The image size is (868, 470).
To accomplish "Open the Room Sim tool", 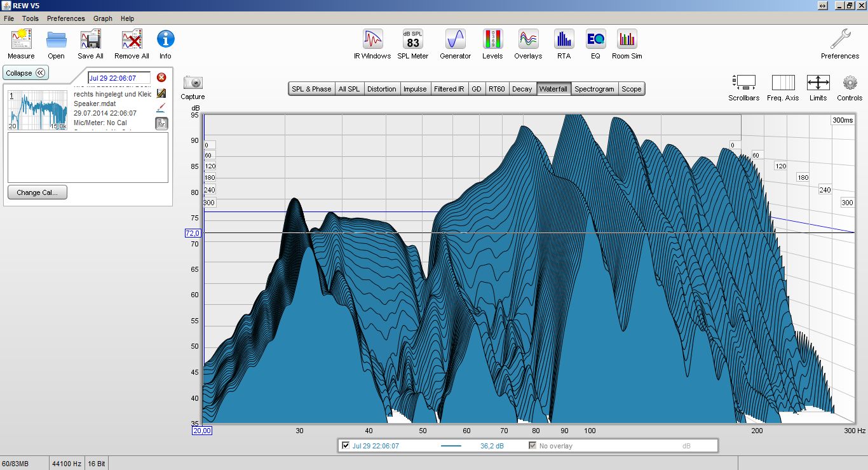I will point(627,39).
